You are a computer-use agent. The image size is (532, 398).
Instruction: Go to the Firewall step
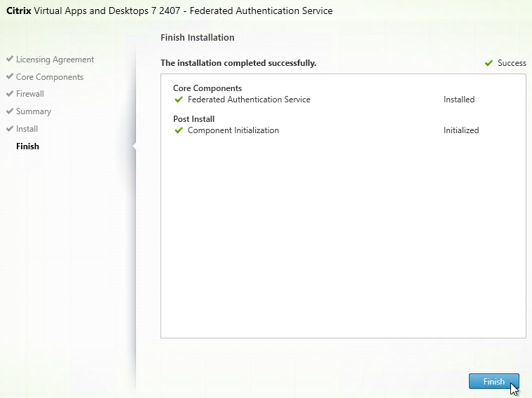[x=30, y=94]
